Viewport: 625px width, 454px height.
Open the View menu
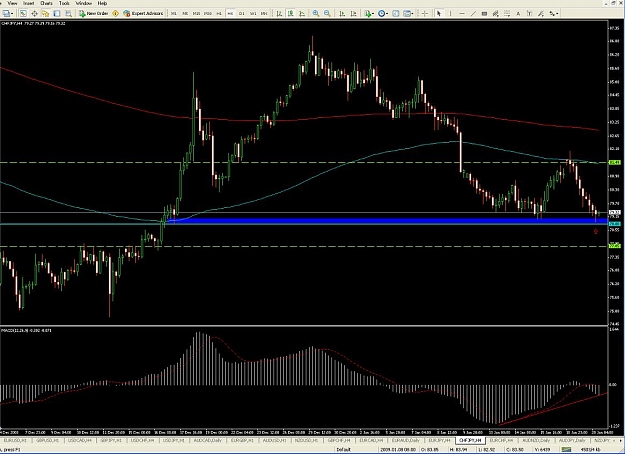(x=12, y=3)
